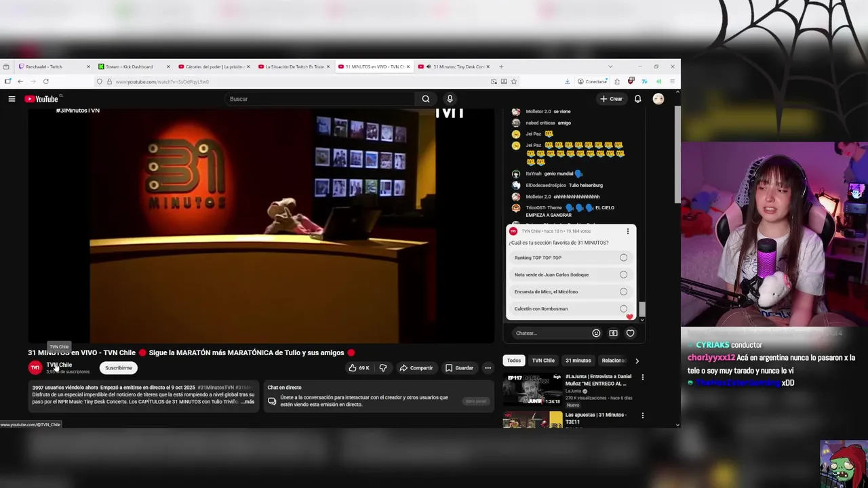Open the options for Las apuestas video

click(643, 415)
